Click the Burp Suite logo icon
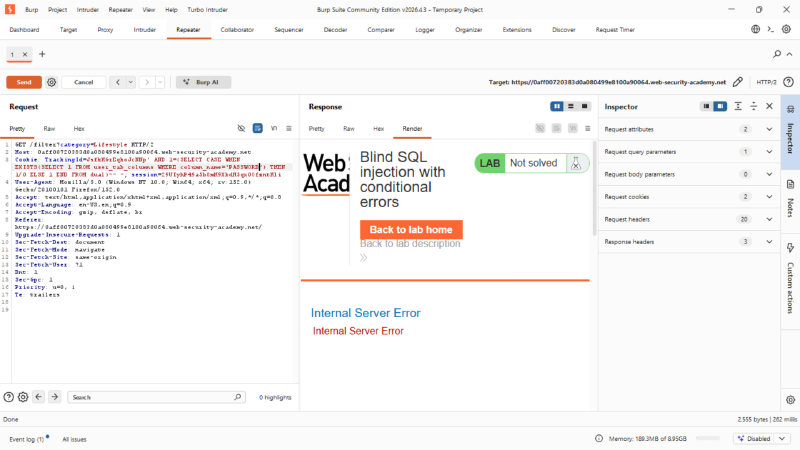Image resolution: width=800 pixels, height=450 pixels. (x=10, y=9)
